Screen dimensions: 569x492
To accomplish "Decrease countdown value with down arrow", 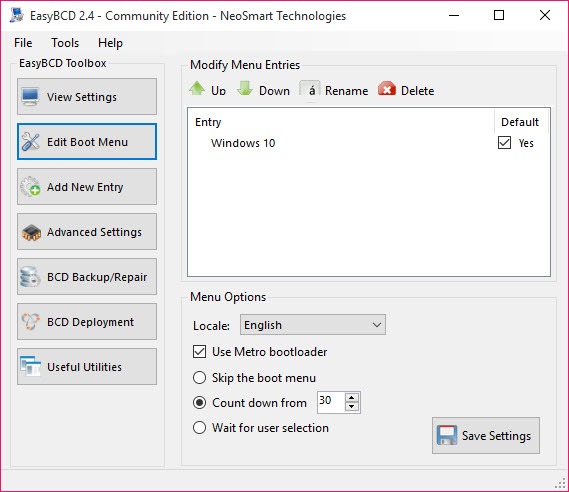I will [351, 407].
